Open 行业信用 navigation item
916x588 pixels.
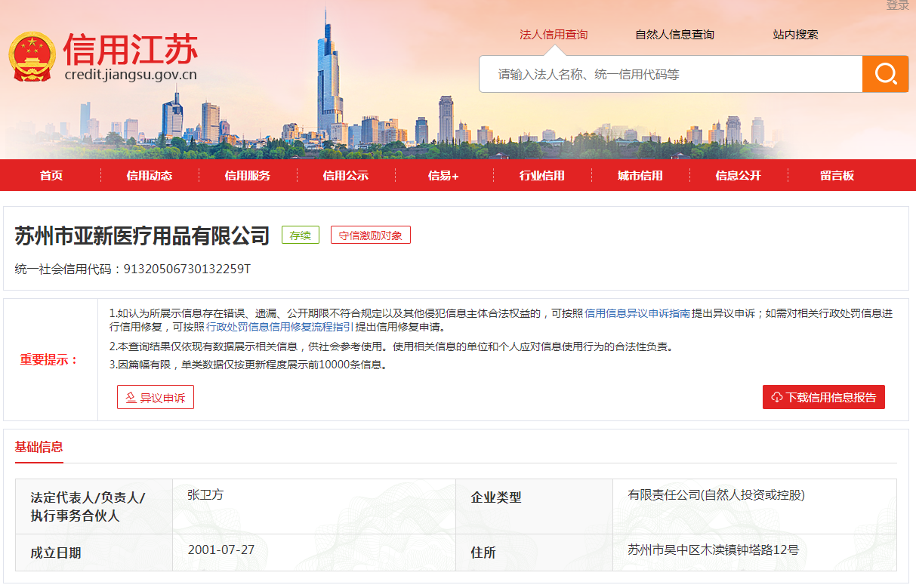coord(542,175)
